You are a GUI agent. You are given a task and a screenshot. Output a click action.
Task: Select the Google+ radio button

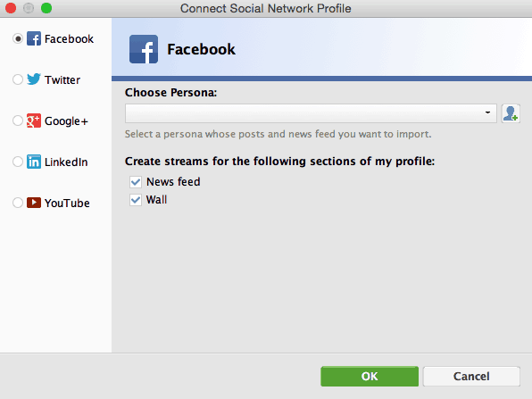[x=18, y=121]
